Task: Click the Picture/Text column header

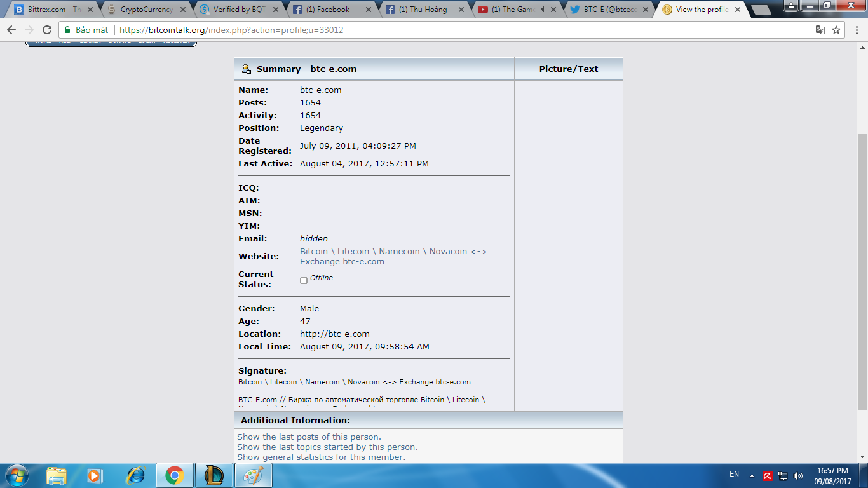Action: pyautogui.click(x=569, y=69)
